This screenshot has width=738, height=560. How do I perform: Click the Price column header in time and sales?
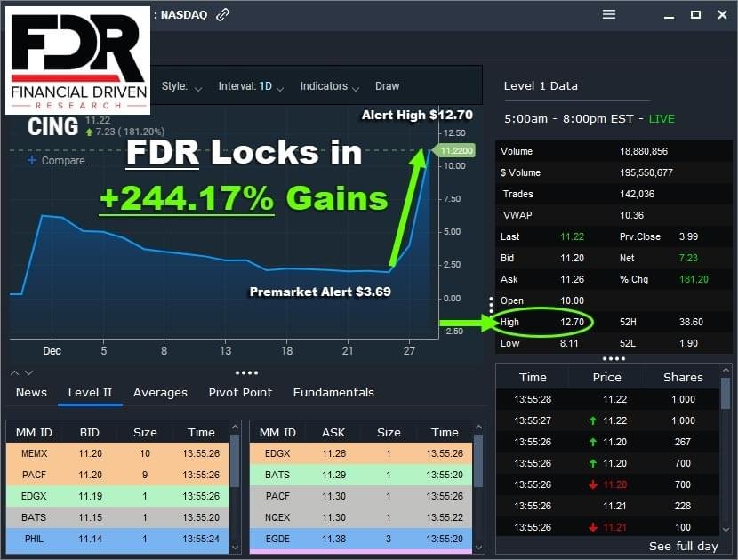tap(606, 378)
